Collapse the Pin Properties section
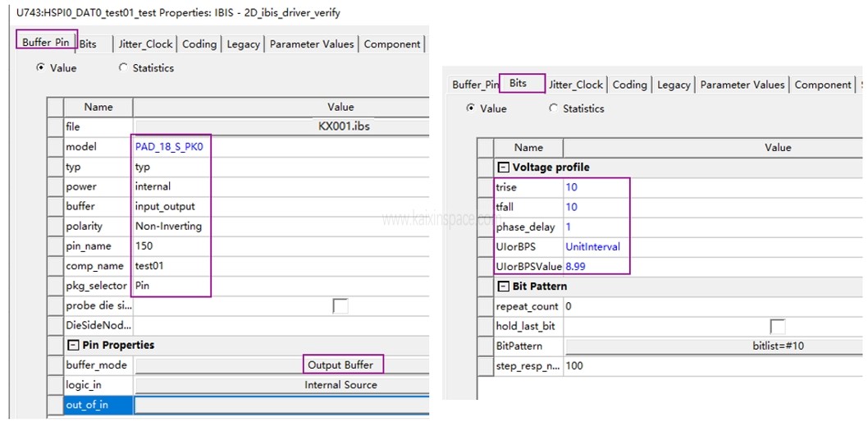The width and height of the screenshot is (868, 422). coord(73,345)
